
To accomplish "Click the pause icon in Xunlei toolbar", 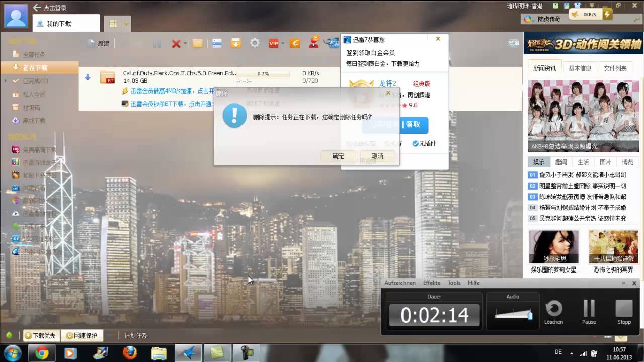I will (x=157, y=44).
